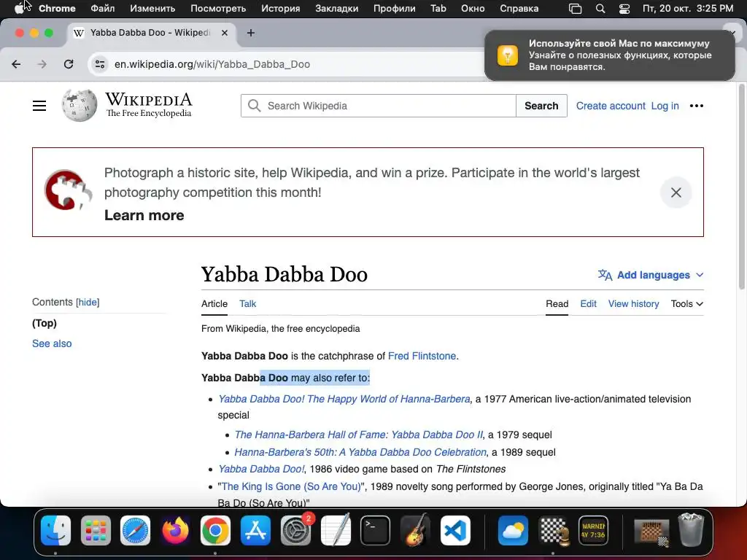747x560 pixels.
Task: Open the Chess app from dock
Action: (553, 531)
